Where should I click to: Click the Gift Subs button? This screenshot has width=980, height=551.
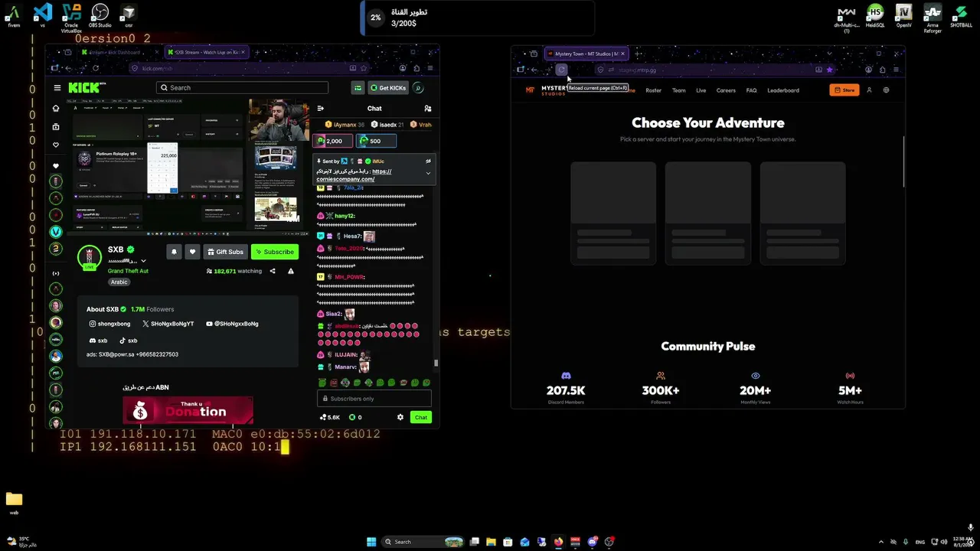[225, 252]
